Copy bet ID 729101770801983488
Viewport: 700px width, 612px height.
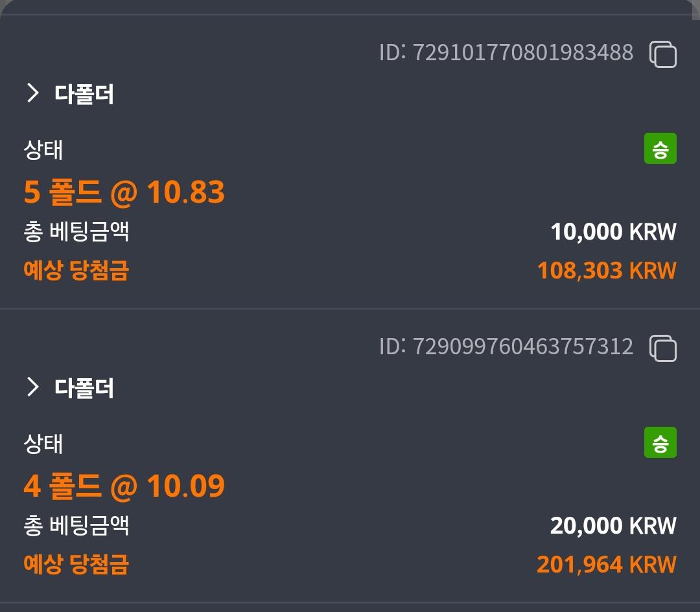663,54
